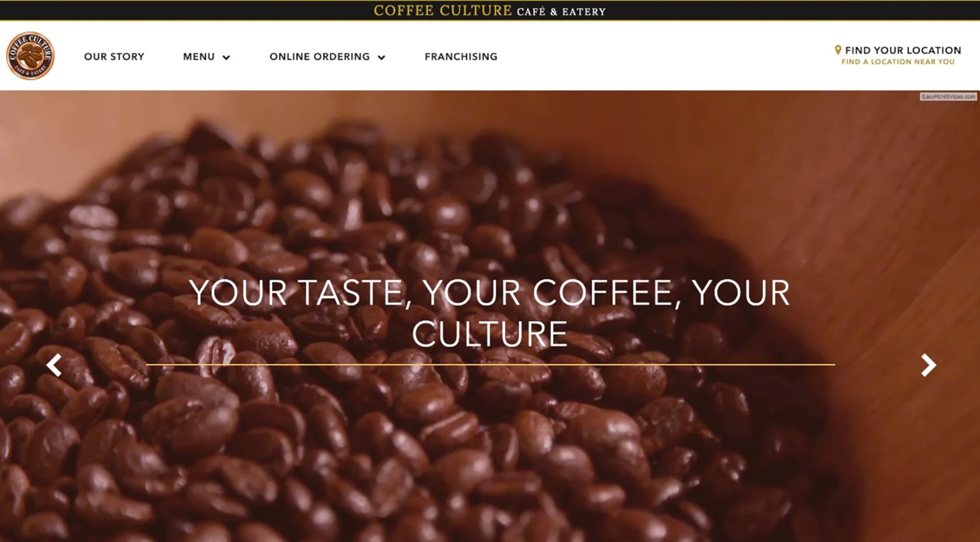Click gold 'Coffee Culture' text in top banner
Screen dimensions: 980x542
[x=443, y=11]
